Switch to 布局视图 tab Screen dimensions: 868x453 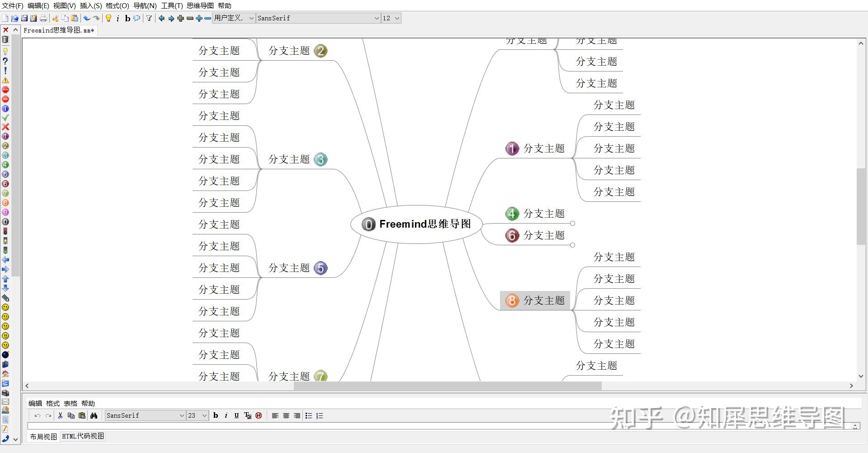pyautogui.click(x=43, y=436)
